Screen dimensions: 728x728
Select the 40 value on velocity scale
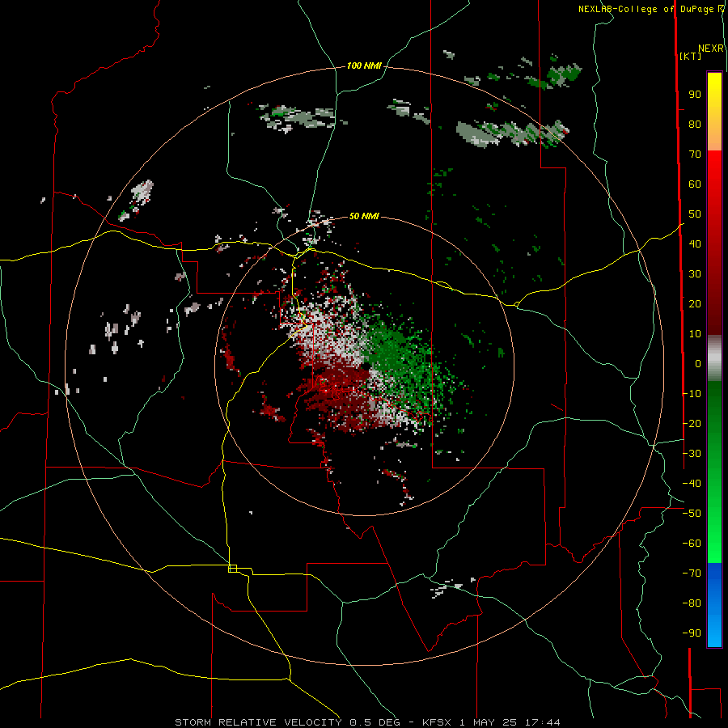click(x=695, y=244)
